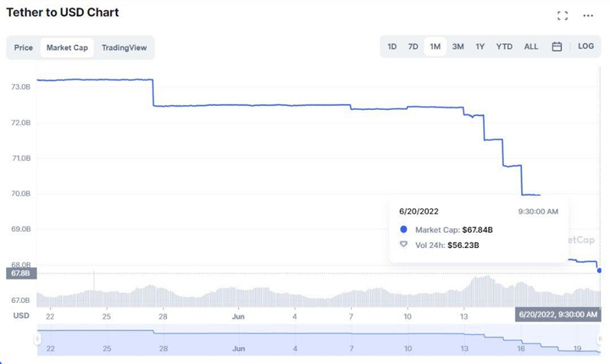
Task: Choose the YTD time range
Action: point(504,47)
